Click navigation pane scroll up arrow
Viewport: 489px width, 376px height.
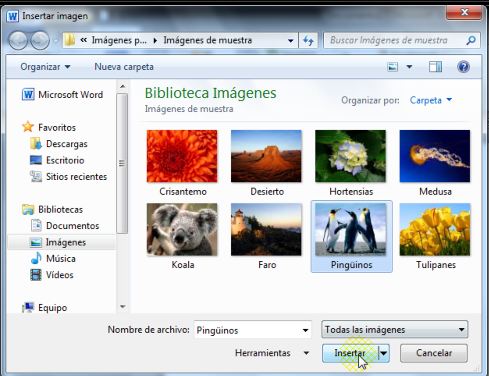[x=122, y=86]
